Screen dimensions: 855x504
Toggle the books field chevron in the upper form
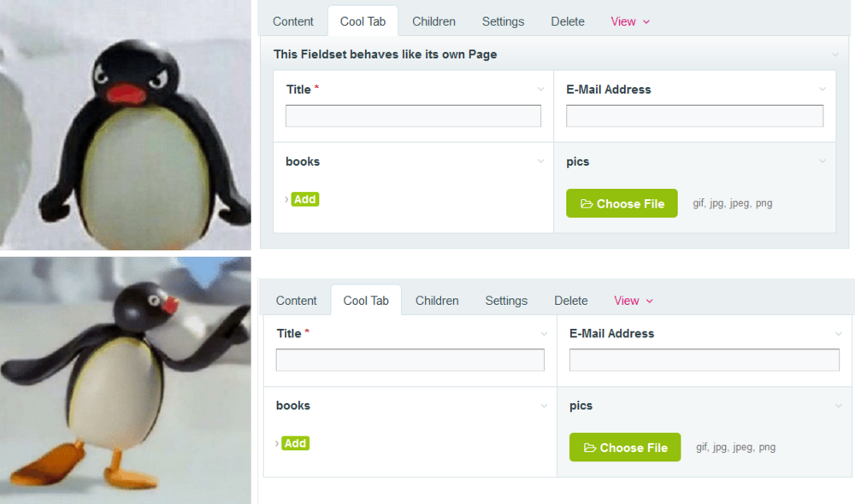pos(540,161)
